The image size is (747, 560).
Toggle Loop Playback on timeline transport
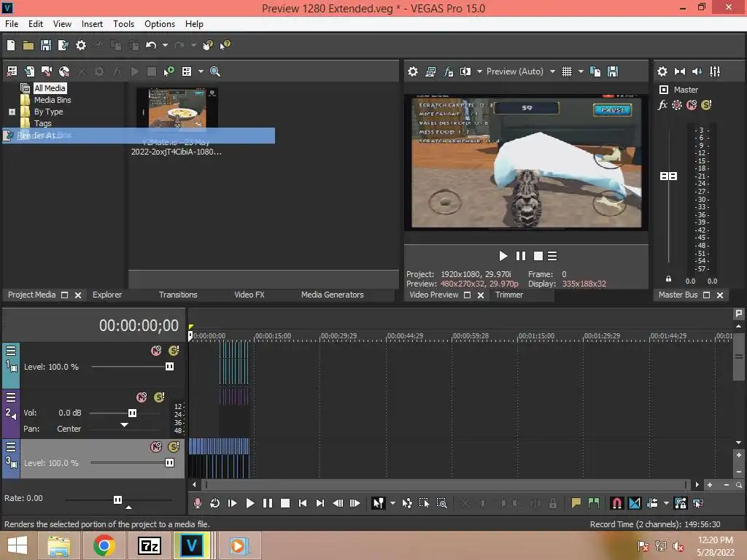coord(215,503)
